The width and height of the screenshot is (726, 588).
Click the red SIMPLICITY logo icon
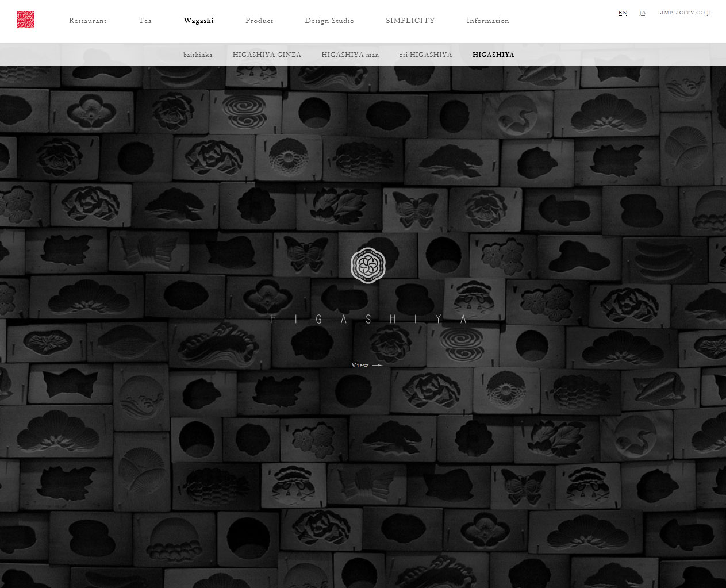25,20
